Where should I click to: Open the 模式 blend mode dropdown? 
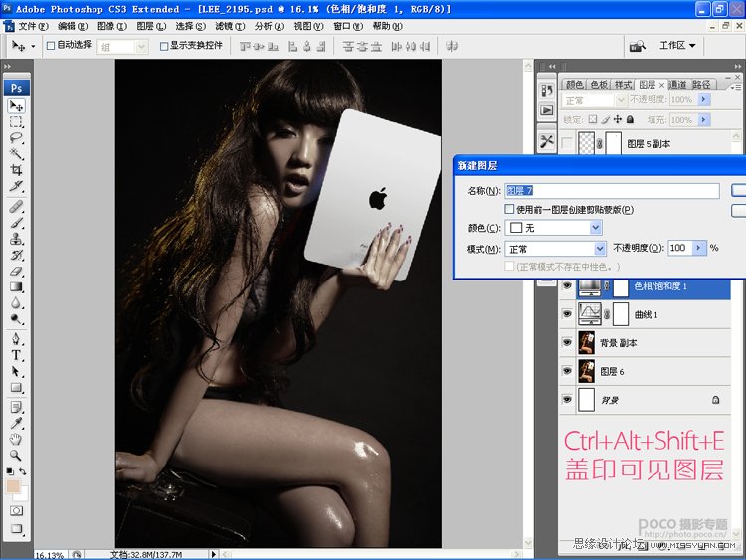[555, 249]
